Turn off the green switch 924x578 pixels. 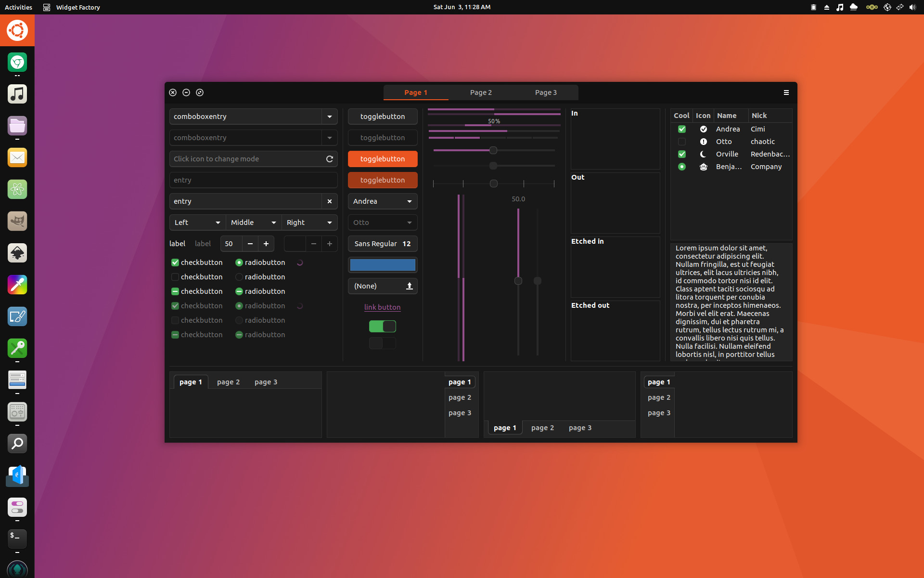[x=383, y=327]
